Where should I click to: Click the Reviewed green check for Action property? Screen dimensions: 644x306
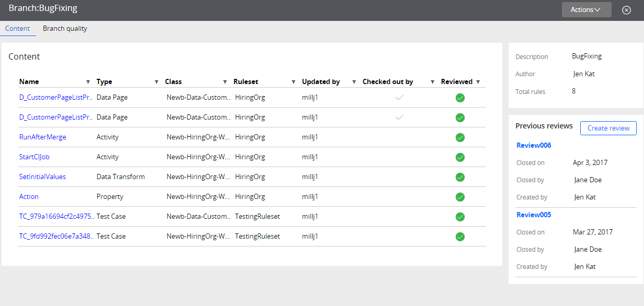click(460, 197)
